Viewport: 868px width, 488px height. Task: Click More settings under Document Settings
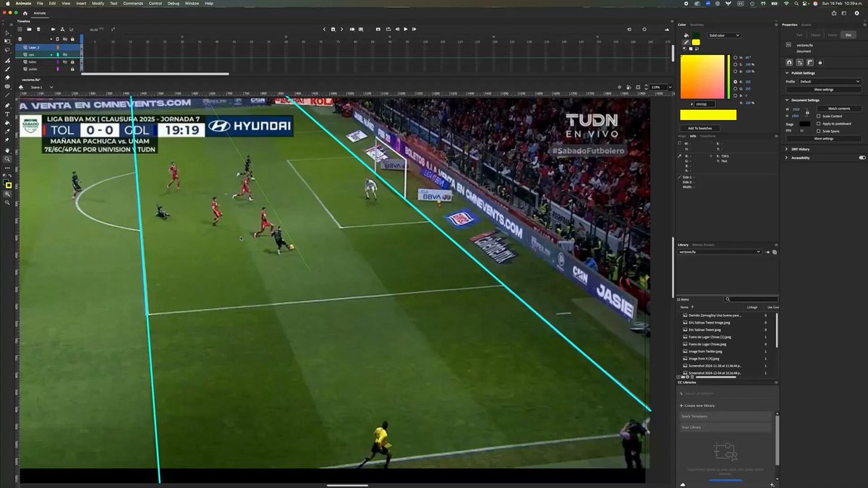[824, 139]
